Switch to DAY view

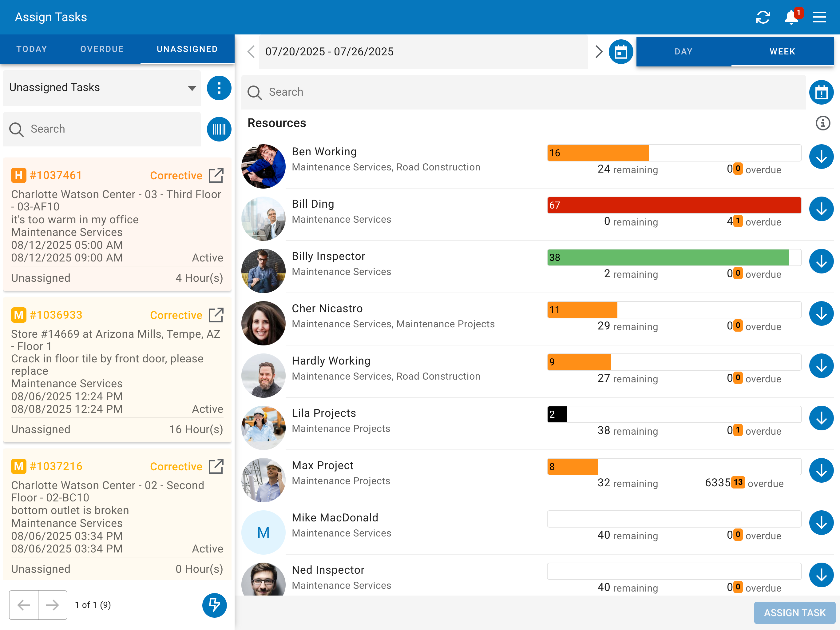[x=683, y=52]
